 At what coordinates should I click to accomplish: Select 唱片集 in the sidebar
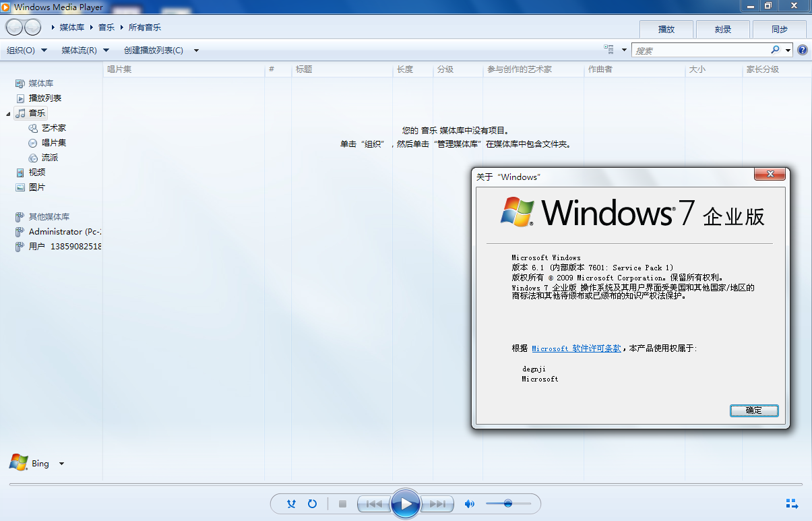tap(53, 143)
